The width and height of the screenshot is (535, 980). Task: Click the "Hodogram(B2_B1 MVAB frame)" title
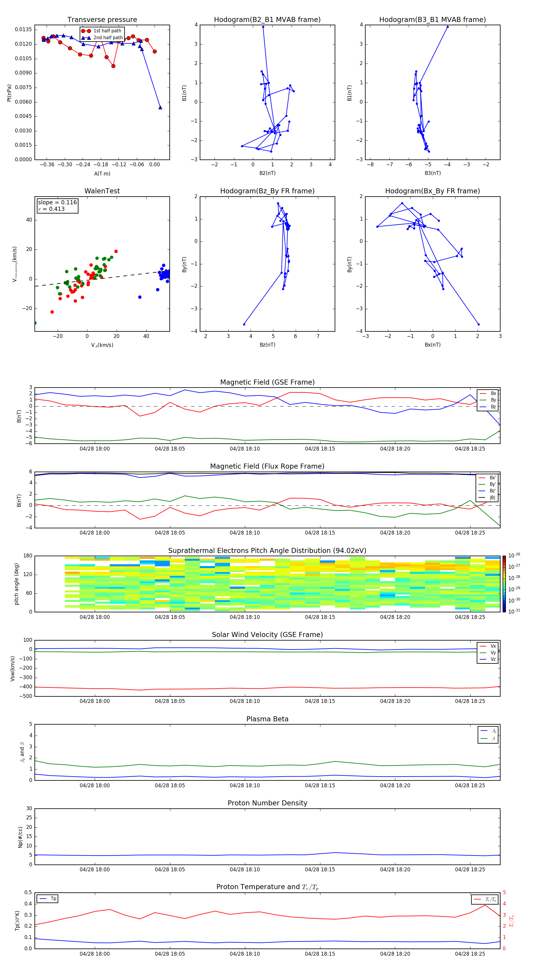(x=267, y=19)
